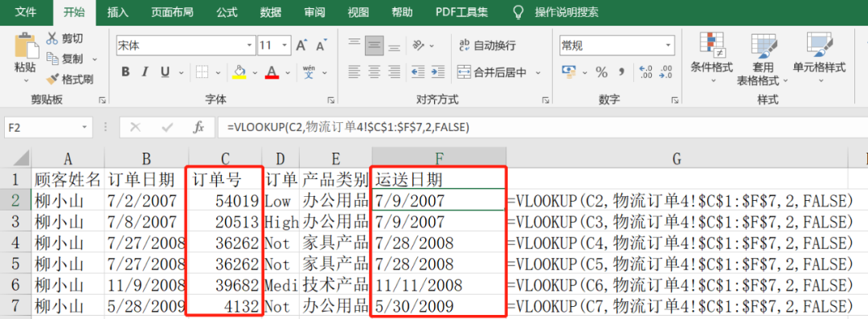868x319 pixels.
Task: Toggle Italic formatting
Action: [145, 72]
